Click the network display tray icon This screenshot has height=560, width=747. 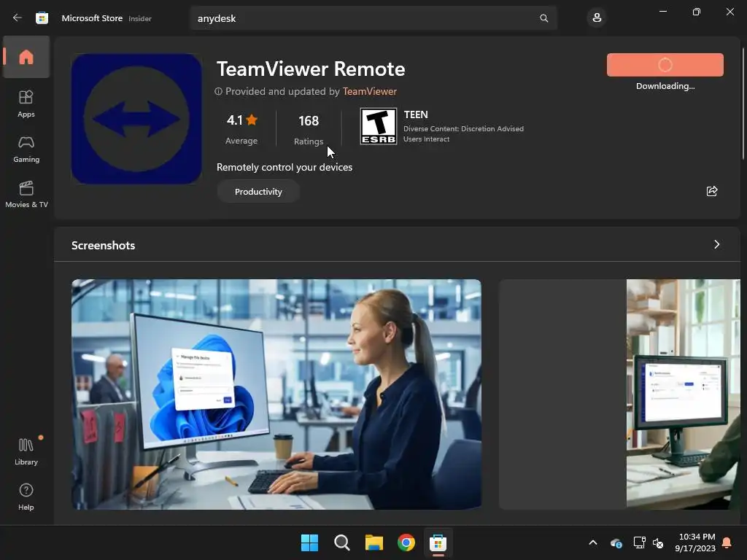coord(639,542)
